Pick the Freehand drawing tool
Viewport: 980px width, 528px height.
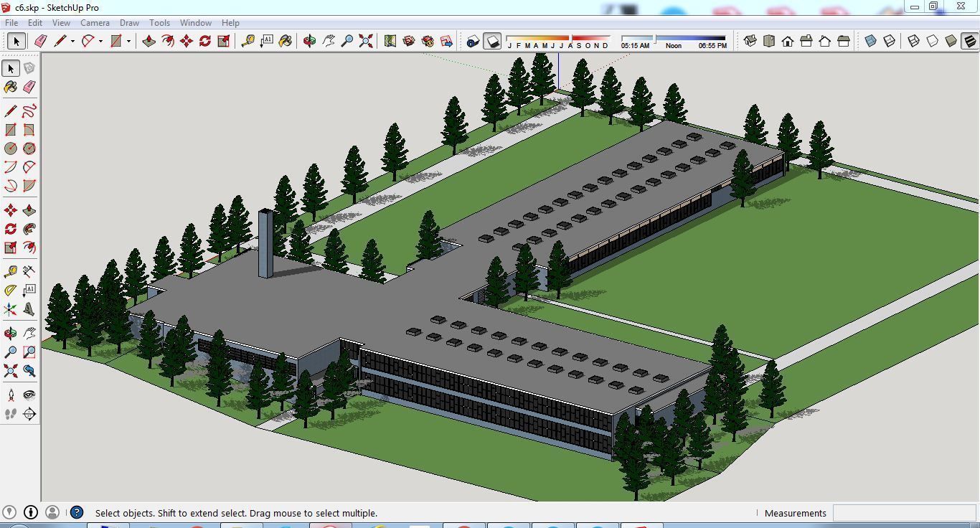29,111
